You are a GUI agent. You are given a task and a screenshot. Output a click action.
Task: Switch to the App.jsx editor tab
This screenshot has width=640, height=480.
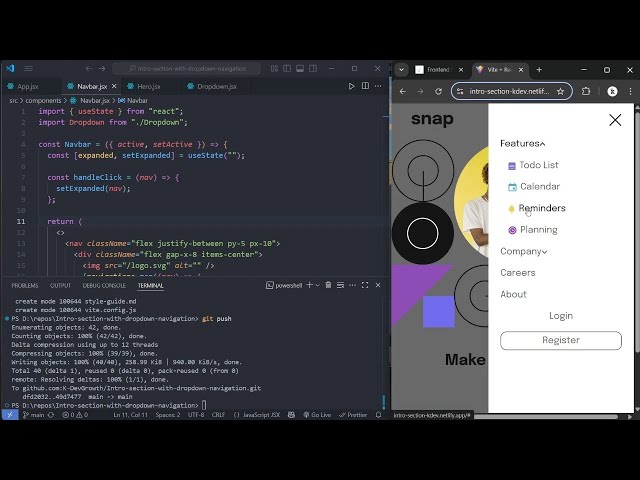(x=28, y=87)
